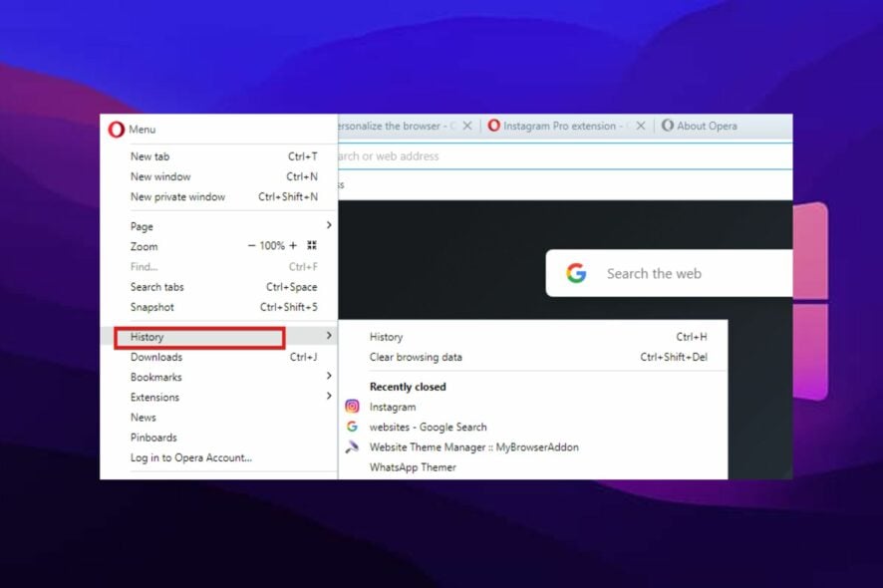Click the Google icon beside websites search
Viewport: 883px width, 588px height.
pos(352,427)
